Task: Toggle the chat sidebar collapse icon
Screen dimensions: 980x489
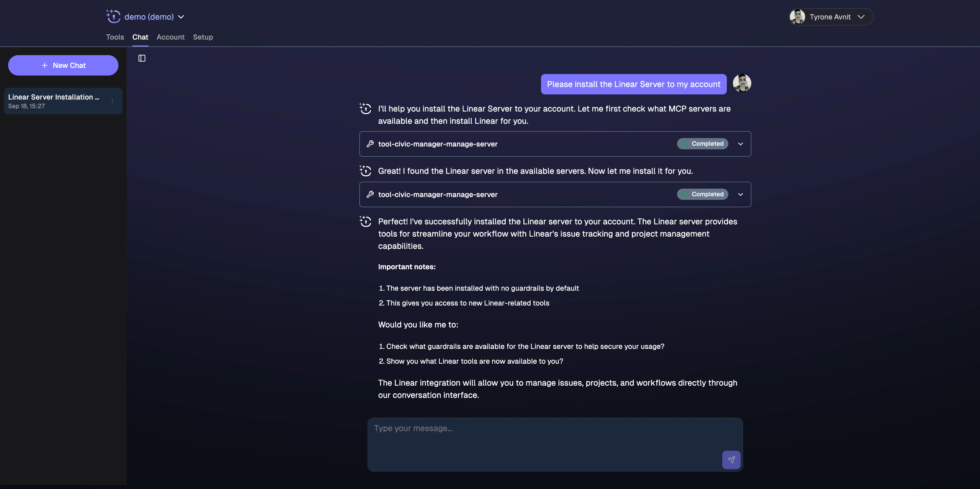Action: [x=142, y=58]
